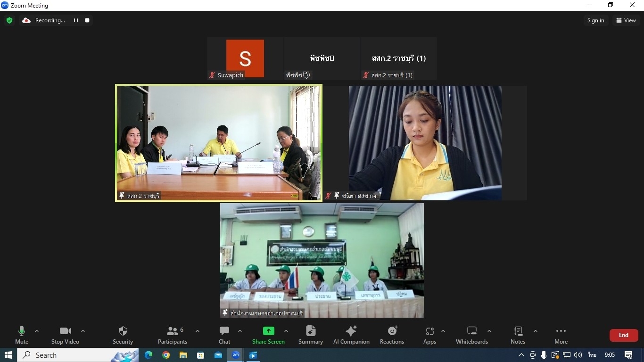The image size is (644, 362).
Task: Click the red End button
Action: [623, 335]
